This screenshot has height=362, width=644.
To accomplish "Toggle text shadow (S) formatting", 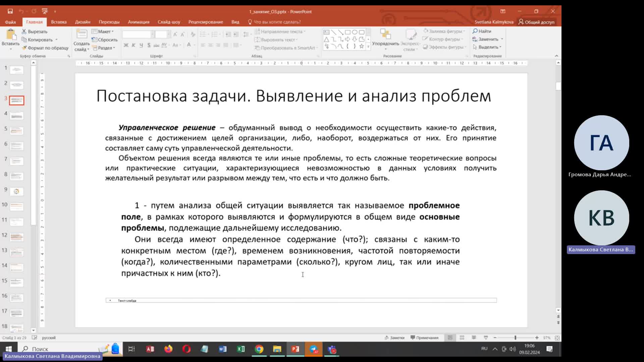I will tap(149, 45).
